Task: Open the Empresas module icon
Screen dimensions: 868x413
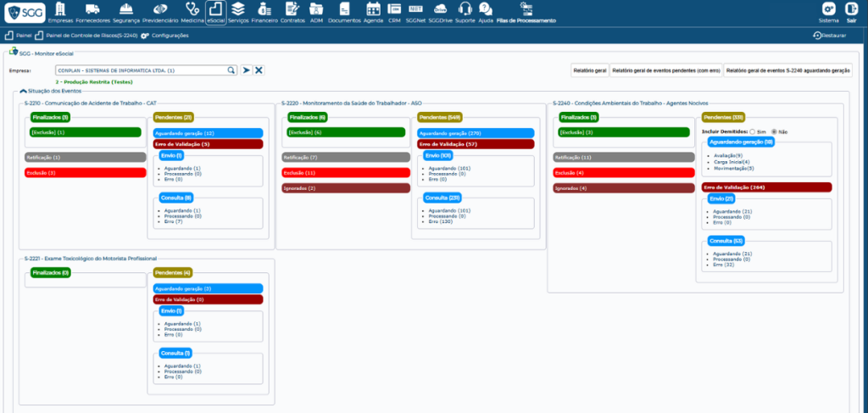Action: [60, 9]
